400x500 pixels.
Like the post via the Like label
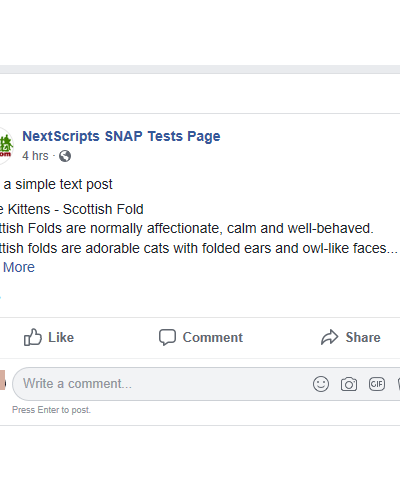point(61,337)
